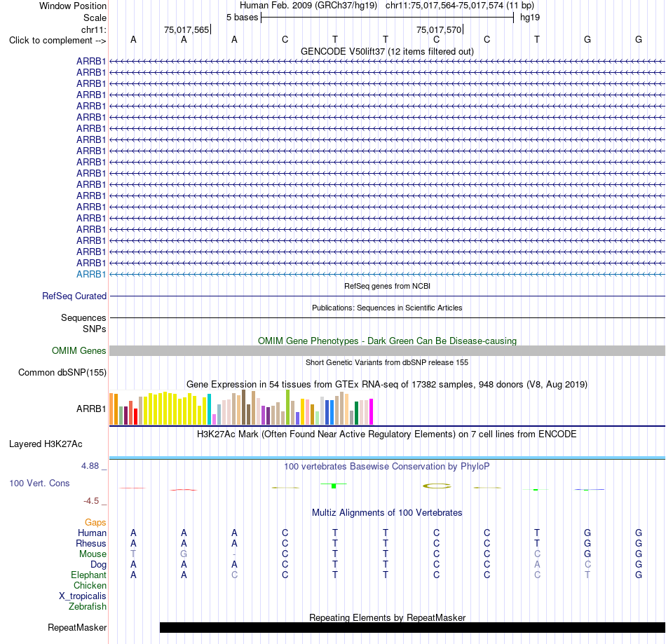Open the H3K27Ac Mark ENCODE track title
This screenshot has height=644, width=666.
click(387, 434)
